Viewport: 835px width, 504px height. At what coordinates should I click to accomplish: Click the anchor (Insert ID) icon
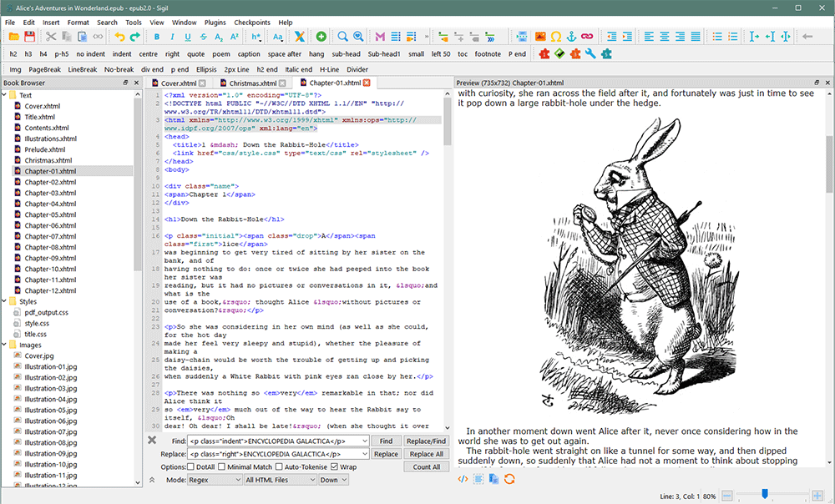(x=571, y=37)
